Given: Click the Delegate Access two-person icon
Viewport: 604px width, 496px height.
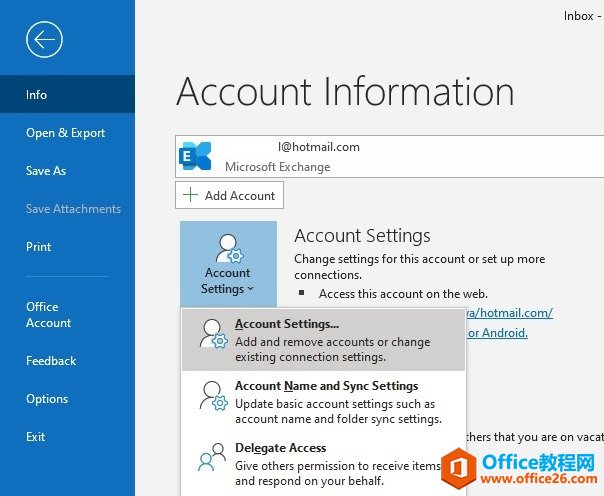Looking at the screenshot, I should [212, 457].
